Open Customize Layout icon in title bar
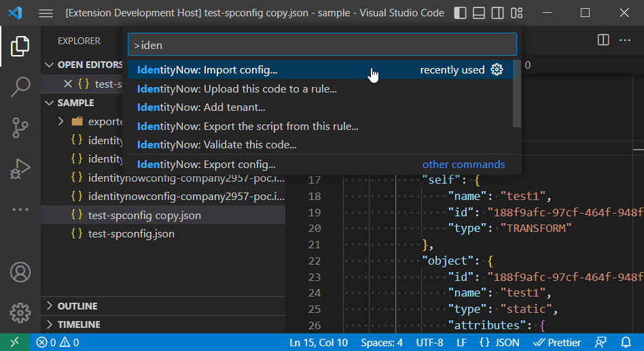 [517, 13]
